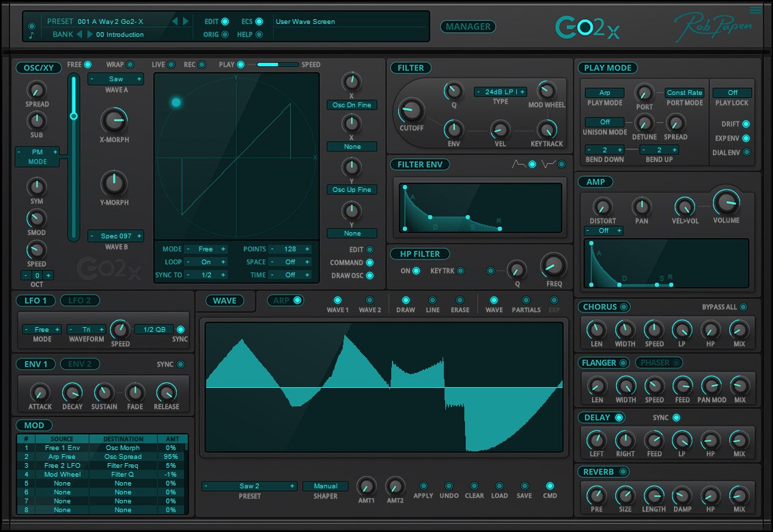Enable the WRAP option
This screenshot has width=773, height=532.
point(130,65)
